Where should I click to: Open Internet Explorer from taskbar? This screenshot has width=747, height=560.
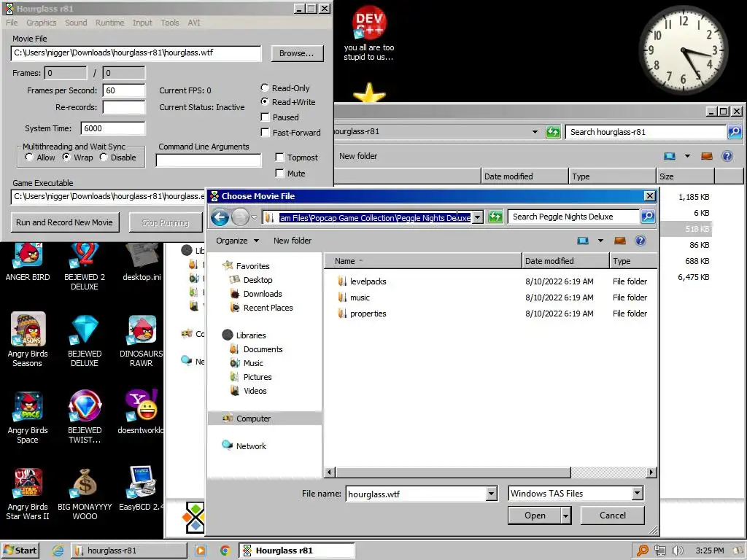58,551
